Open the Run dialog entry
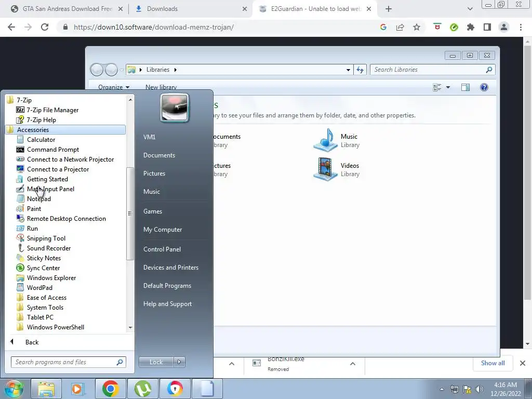The image size is (532, 399). pyautogui.click(x=27, y=229)
